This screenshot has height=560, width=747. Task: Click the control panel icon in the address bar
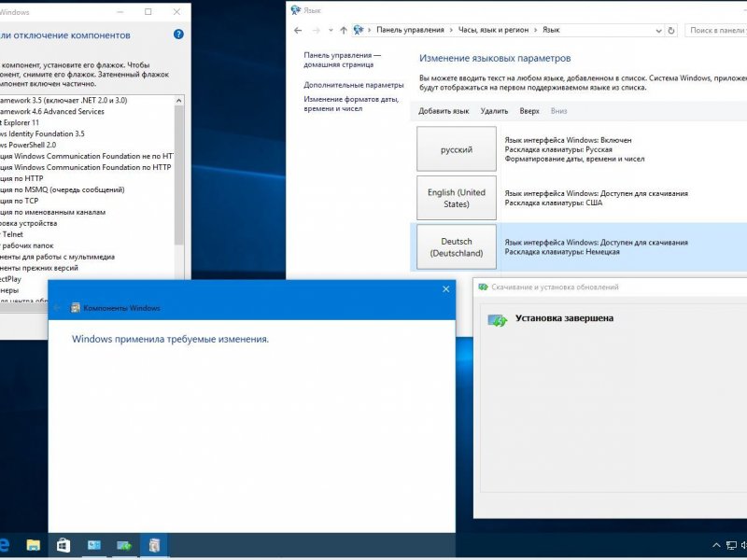click(x=359, y=30)
